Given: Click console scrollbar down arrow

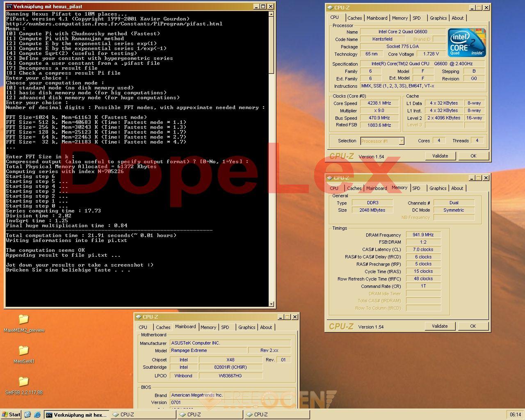Looking at the screenshot, I should coord(271,304).
